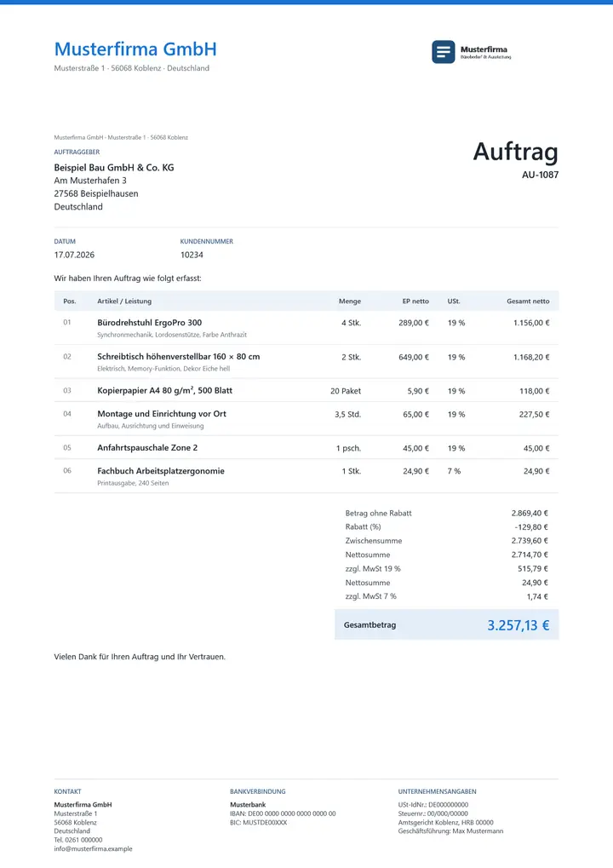The width and height of the screenshot is (613, 868).
Task: Click unit price 24,90 € in Fachbuch row
Action: (416, 471)
